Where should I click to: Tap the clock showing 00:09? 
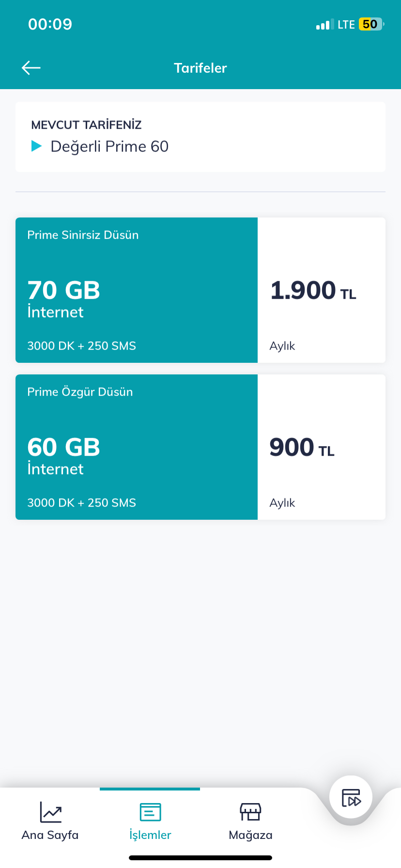pyautogui.click(x=50, y=24)
